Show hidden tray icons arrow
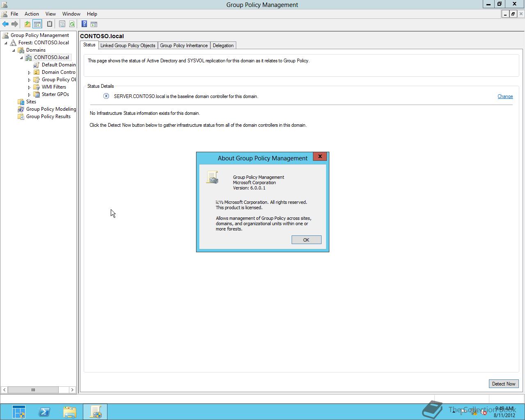525x420 pixels. 454,412
